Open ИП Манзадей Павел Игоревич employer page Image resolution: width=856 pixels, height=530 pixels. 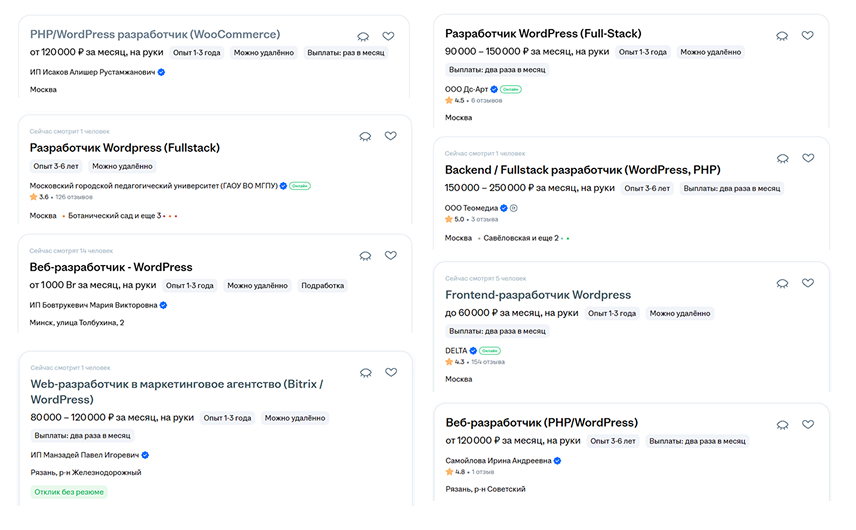point(85,455)
